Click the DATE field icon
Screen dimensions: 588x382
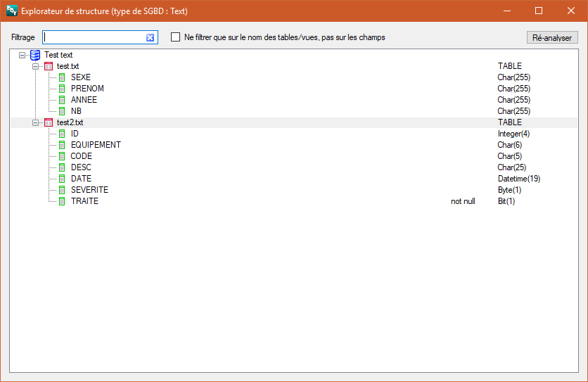click(63, 179)
